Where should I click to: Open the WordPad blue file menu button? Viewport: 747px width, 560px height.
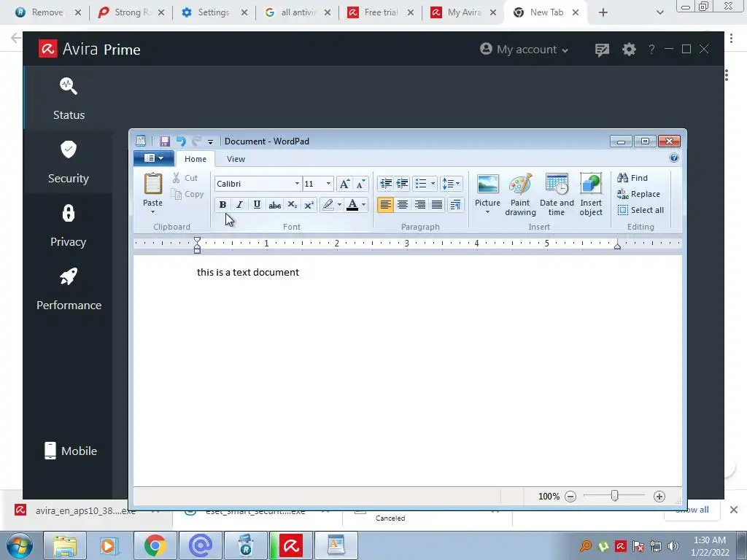pos(153,158)
